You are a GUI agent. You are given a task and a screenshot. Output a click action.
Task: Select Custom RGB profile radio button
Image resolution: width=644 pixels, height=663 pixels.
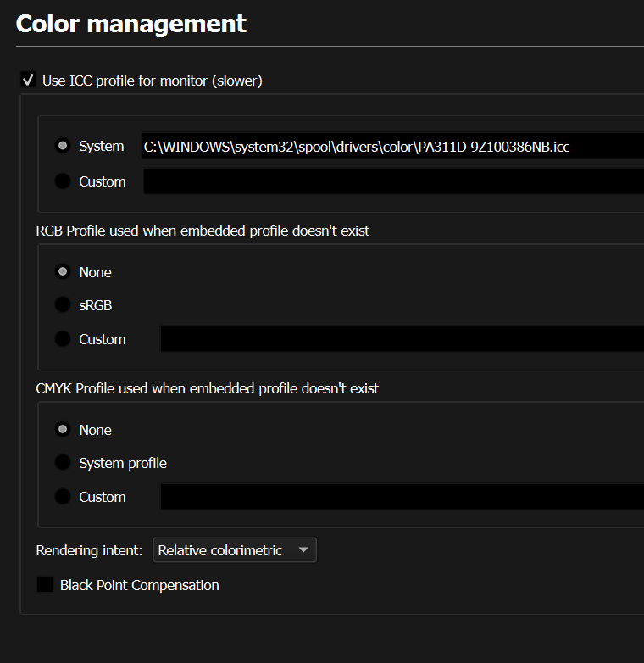click(x=63, y=338)
